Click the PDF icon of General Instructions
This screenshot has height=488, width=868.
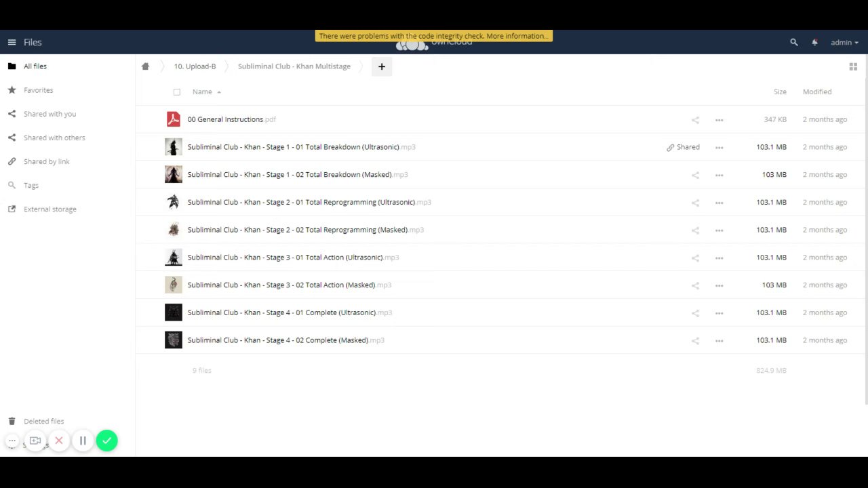pos(174,119)
